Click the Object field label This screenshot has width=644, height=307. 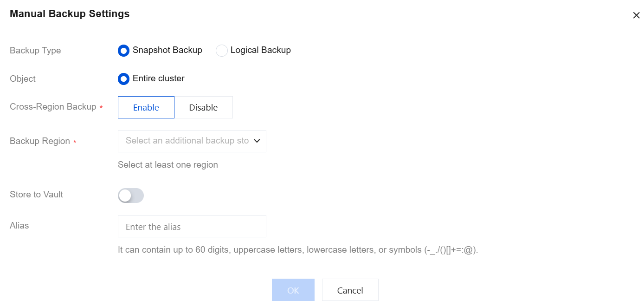click(x=23, y=79)
